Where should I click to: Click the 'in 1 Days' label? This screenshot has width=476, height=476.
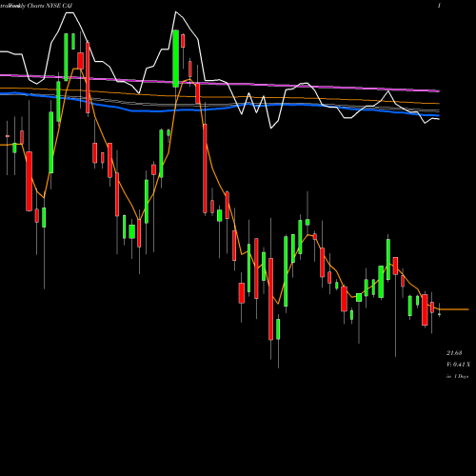coord(457,376)
